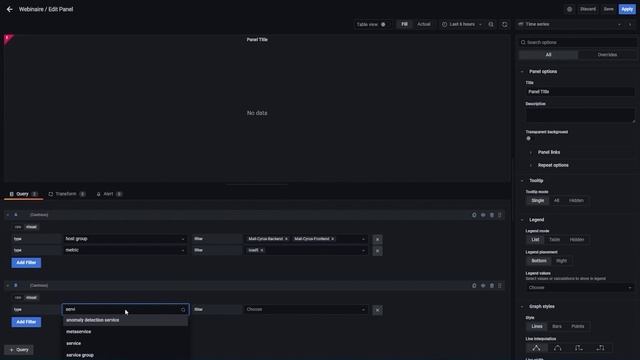640x360 pixels.
Task: Delete query A with the trash icon
Action: click(x=492, y=215)
